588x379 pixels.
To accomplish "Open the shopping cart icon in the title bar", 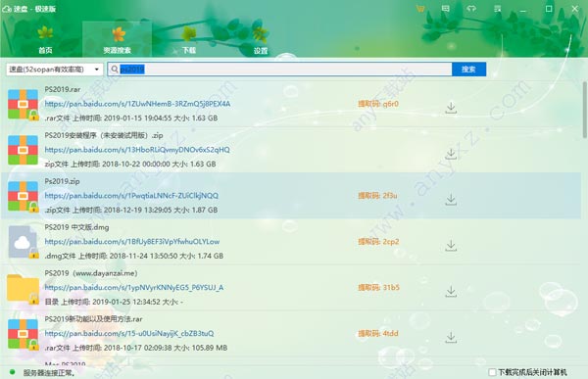I will pyautogui.click(x=420, y=8).
